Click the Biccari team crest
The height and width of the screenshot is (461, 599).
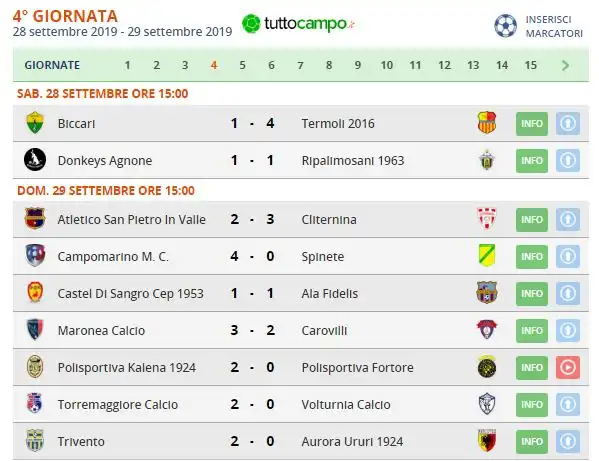pyautogui.click(x=35, y=123)
